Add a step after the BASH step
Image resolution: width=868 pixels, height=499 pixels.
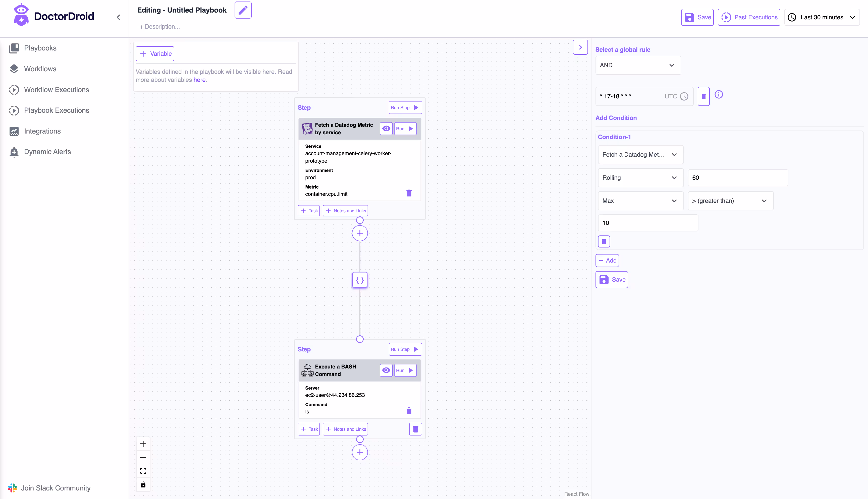360,452
